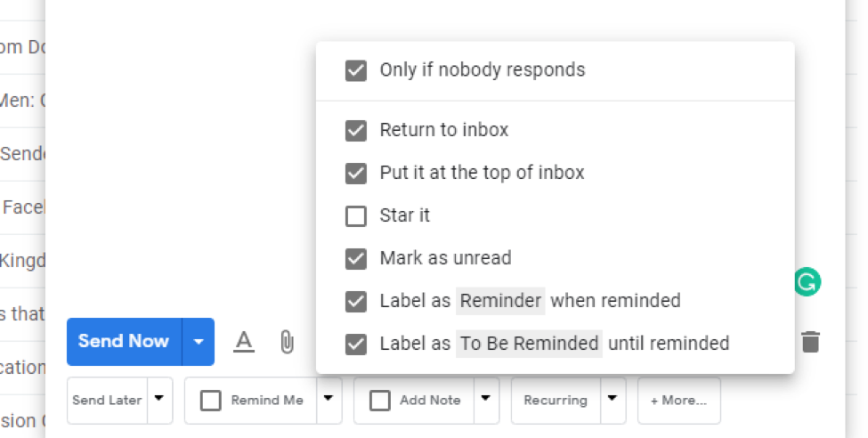Expand the Send Now dropdown arrow
This screenshot has height=438, width=868.
pyautogui.click(x=199, y=342)
